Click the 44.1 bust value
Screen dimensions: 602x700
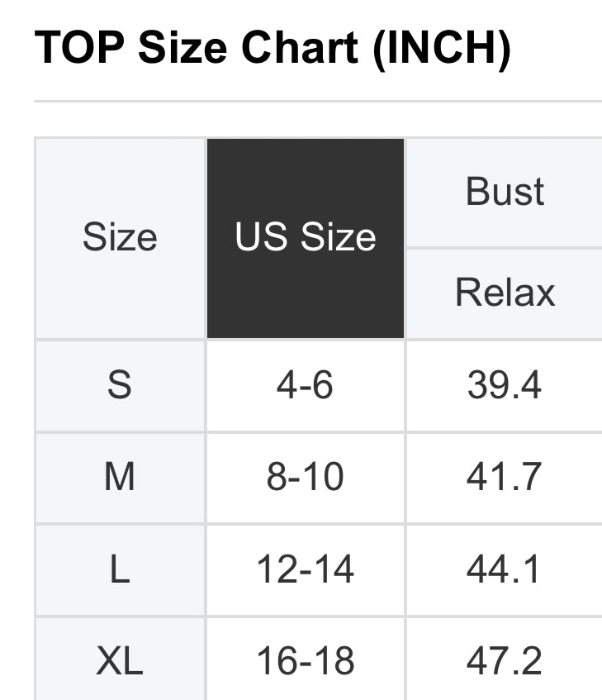click(505, 569)
